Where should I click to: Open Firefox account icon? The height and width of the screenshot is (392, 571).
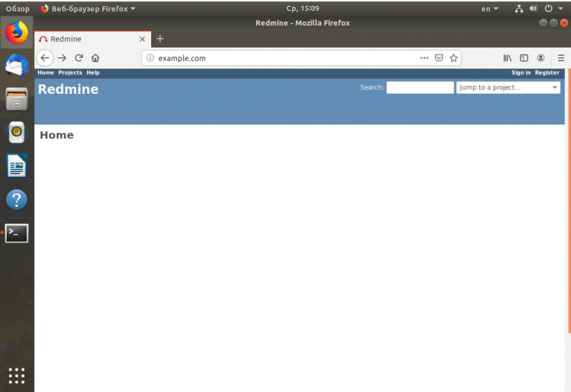tap(541, 58)
